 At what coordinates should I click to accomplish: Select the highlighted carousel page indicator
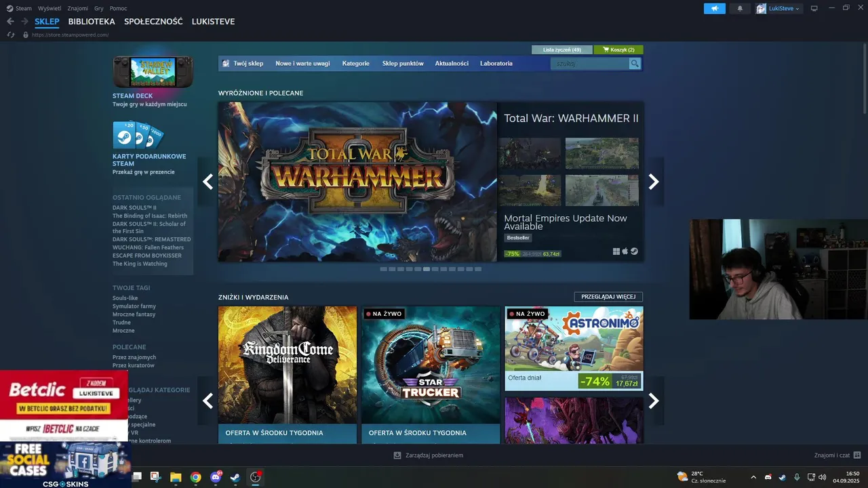[x=426, y=269]
